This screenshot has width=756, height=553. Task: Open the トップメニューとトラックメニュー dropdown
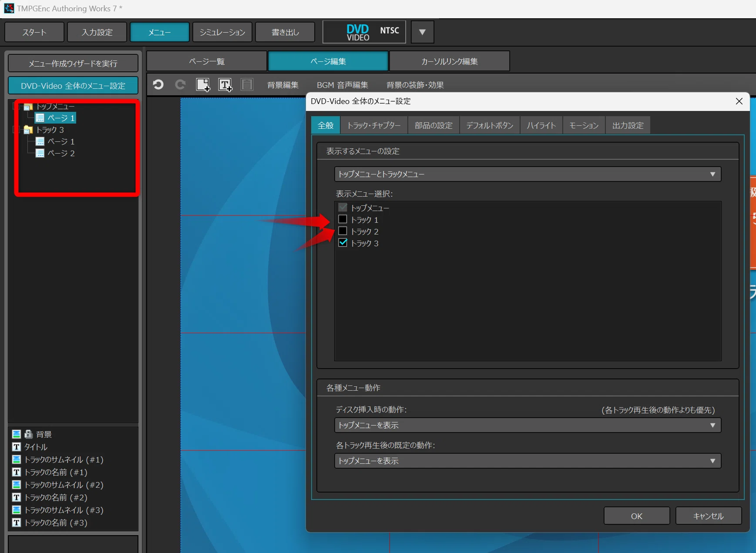[528, 174]
